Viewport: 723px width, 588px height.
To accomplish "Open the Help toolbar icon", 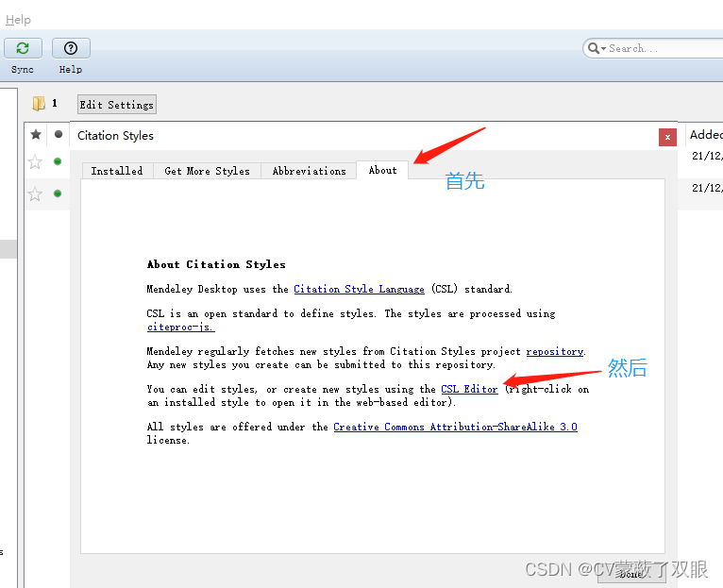I will 71,48.
